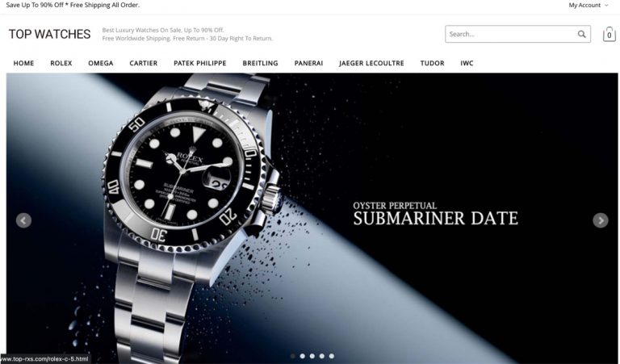This screenshot has height=364, width=620.
Task: Open the Cartier category
Action: 144,63
